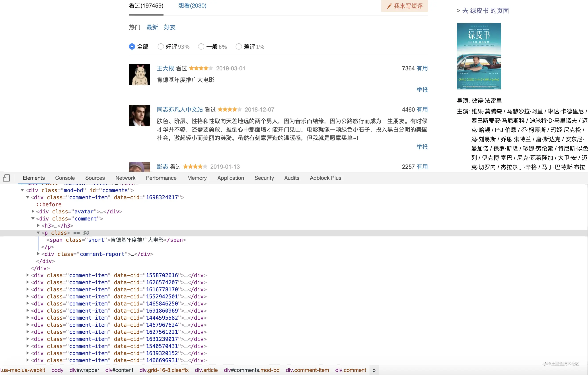
Task: Select the 一般 6% radio button
Action: click(201, 46)
